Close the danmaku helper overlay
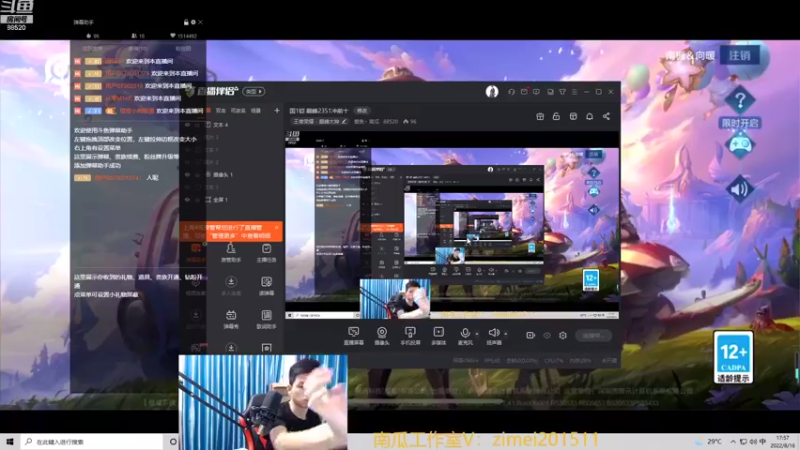This screenshot has width=800, height=450. coord(201,22)
